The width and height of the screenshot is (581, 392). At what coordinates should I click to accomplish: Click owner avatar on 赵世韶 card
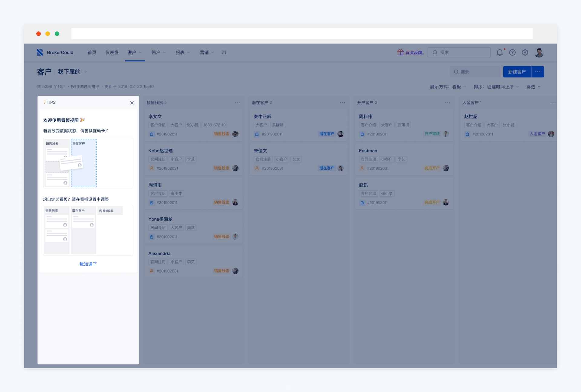click(x=551, y=134)
